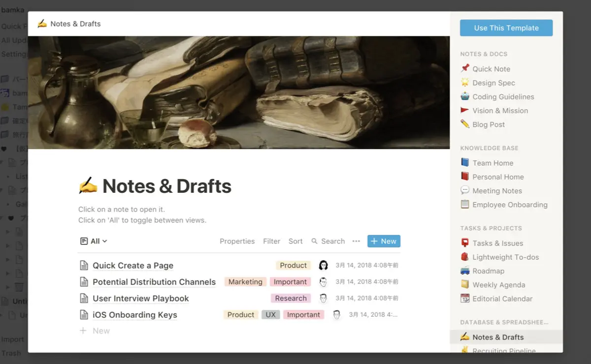Click the sun icon beside Design Spec
The image size is (591, 364).
pos(465,82)
